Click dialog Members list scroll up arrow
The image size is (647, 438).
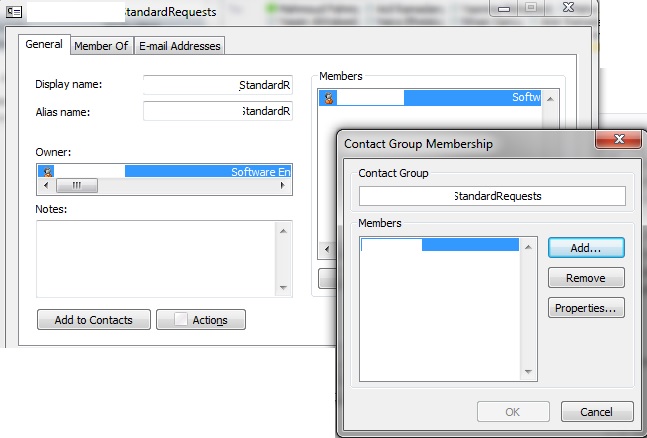528,247
